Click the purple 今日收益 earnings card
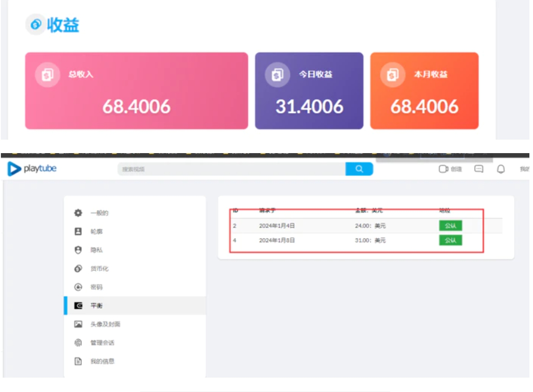The height and width of the screenshot is (392, 533). coord(309,91)
